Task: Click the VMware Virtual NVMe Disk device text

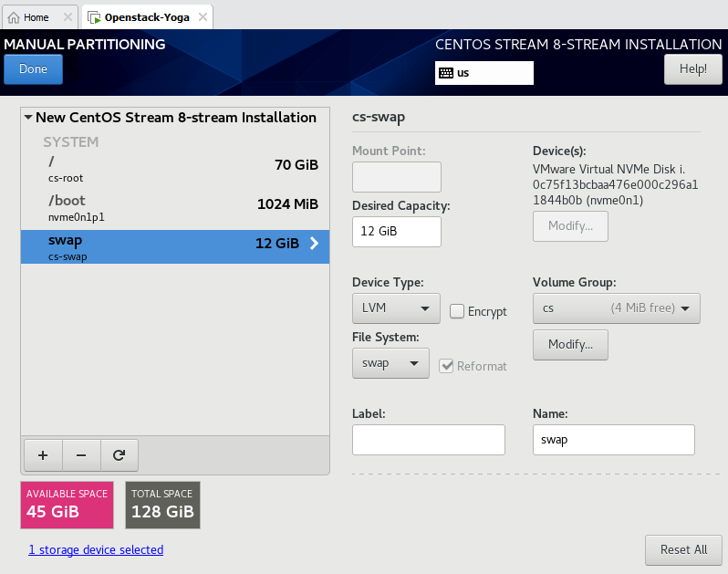Action: (615, 184)
